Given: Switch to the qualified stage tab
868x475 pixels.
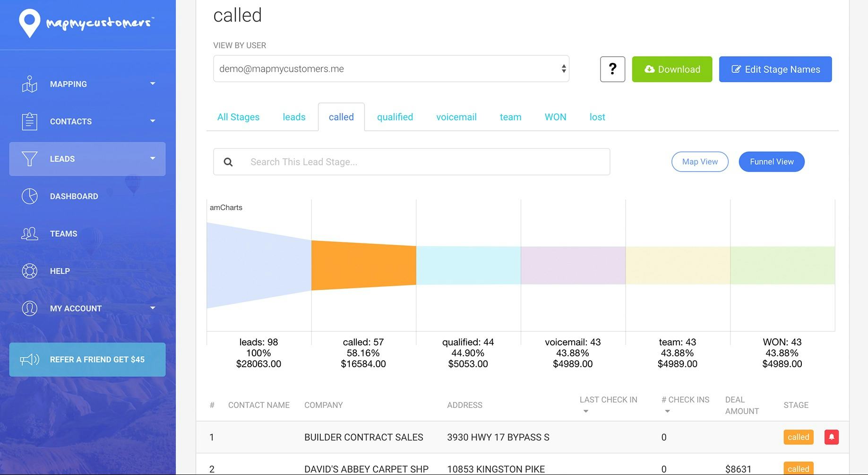Looking at the screenshot, I should (x=395, y=117).
